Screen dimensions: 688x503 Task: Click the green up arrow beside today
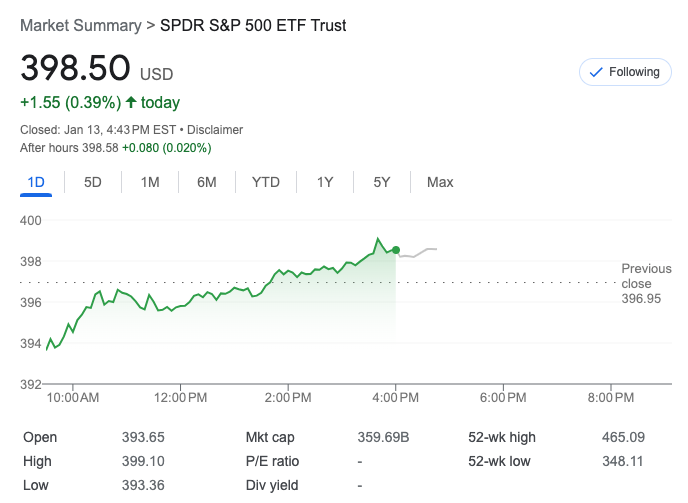click(x=132, y=103)
